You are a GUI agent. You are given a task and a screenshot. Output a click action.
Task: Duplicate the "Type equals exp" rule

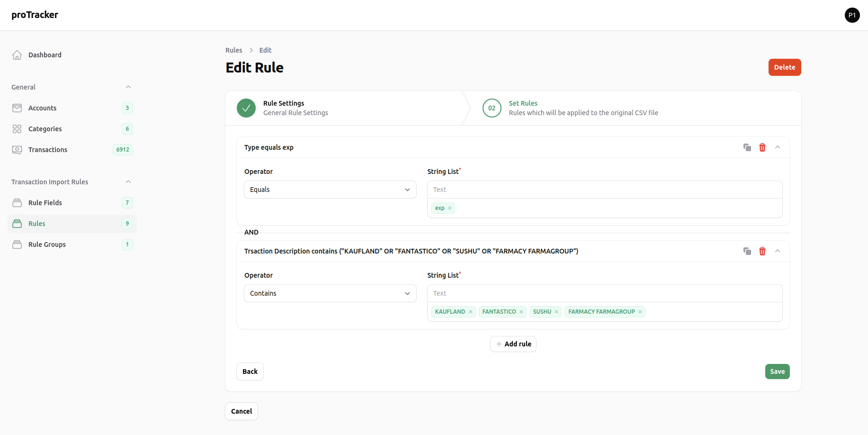(x=747, y=147)
